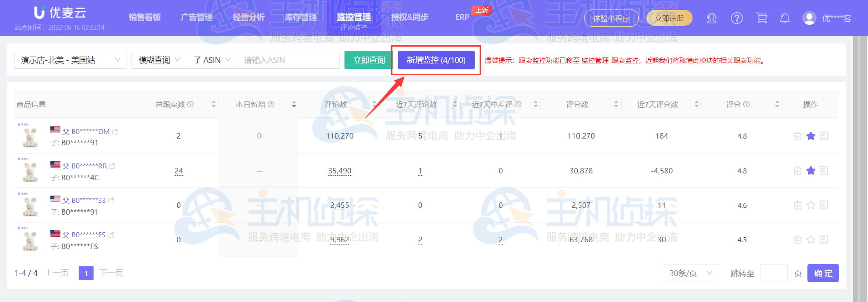The height and width of the screenshot is (302, 868).
Task: Unstar the B0******RR product
Action: pos(811,171)
